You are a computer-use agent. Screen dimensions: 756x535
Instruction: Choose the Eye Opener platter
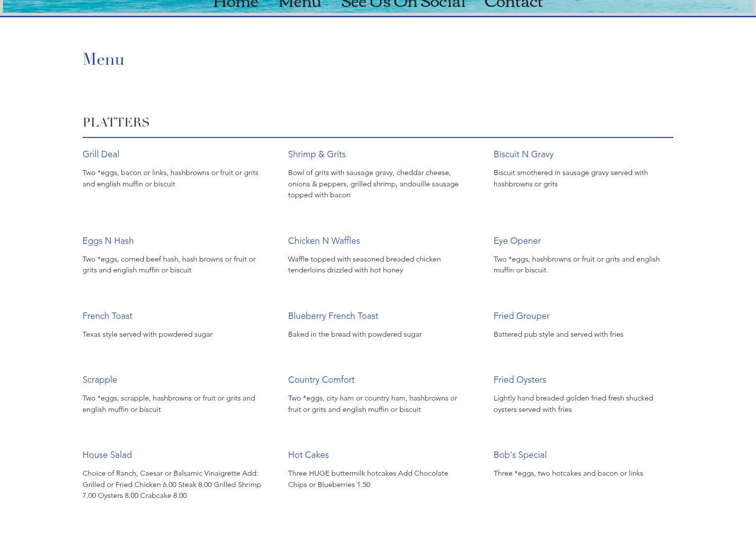click(x=517, y=241)
